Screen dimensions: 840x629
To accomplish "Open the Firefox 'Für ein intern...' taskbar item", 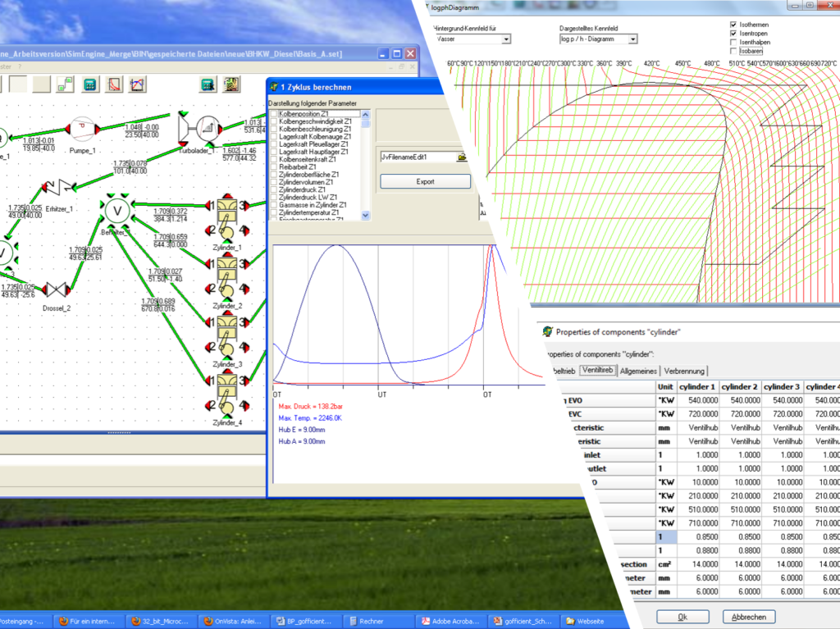I will tap(87, 622).
